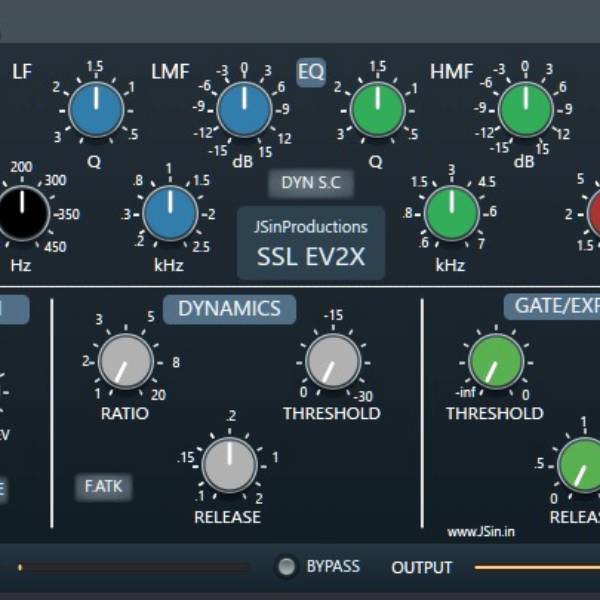Click the OUTPUT label
This screenshot has width=600, height=600.
422,567
